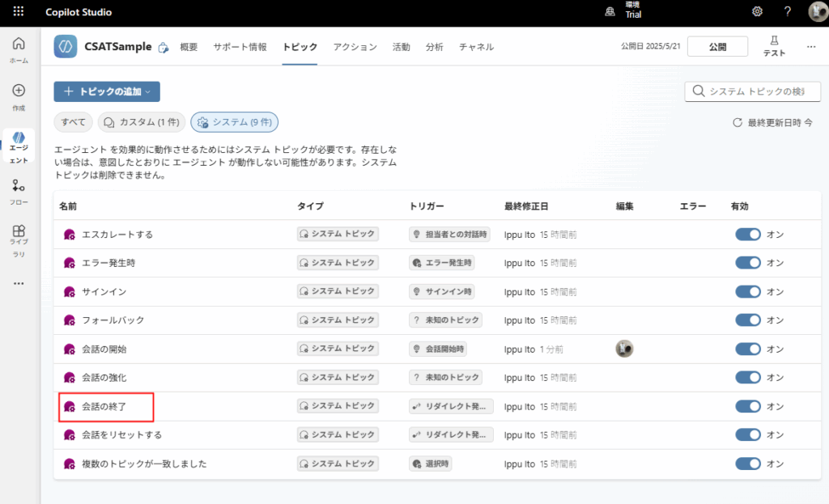This screenshot has width=829, height=504.
Task: Switch to the 活動 tab
Action: click(x=402, y=47)
